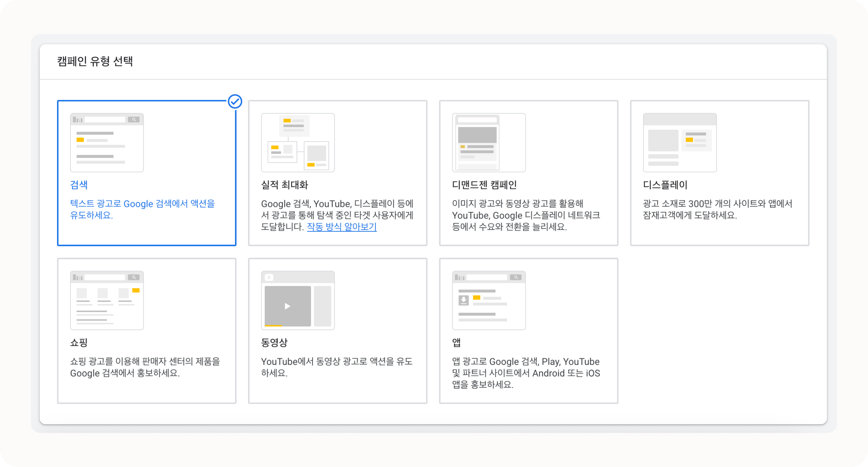Screen dimensions: 868x467
Task: Click the blue 검색 heading label
Action: (78, 185)
